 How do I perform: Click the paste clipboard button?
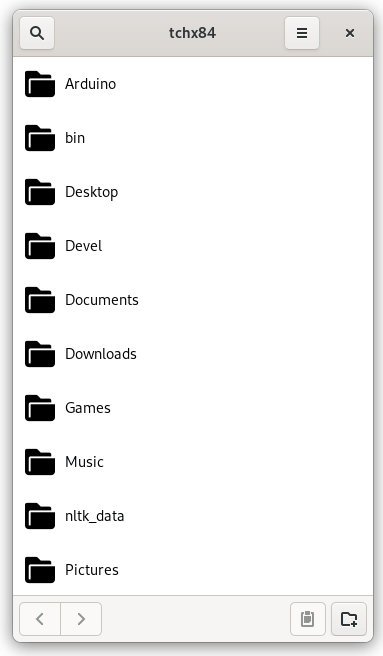click(x=308, y=619)
